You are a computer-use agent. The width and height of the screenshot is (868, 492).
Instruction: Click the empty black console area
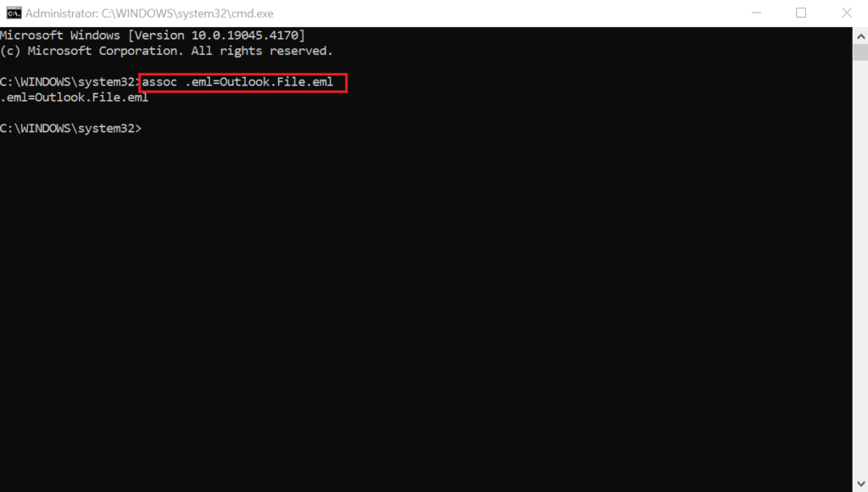pyautogui.click(x=426, y=304)
